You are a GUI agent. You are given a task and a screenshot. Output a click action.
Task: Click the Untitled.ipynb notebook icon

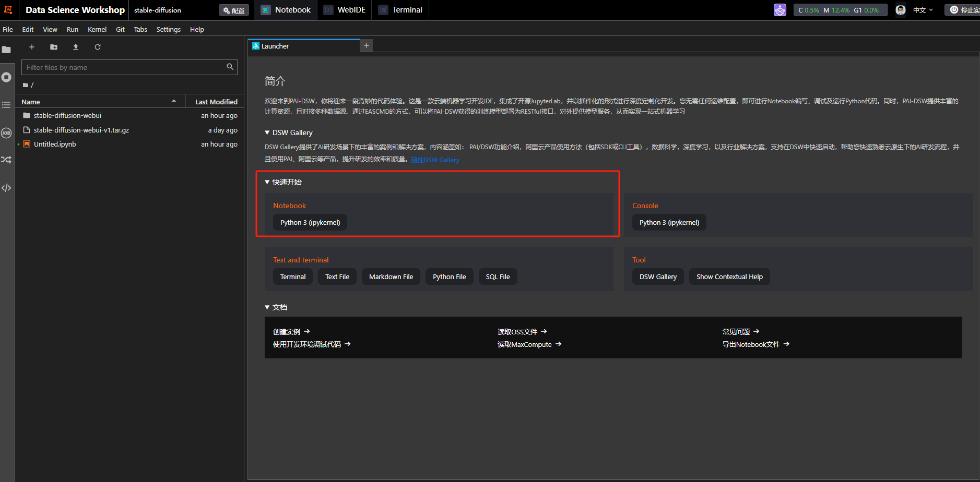tap(27, 144)
